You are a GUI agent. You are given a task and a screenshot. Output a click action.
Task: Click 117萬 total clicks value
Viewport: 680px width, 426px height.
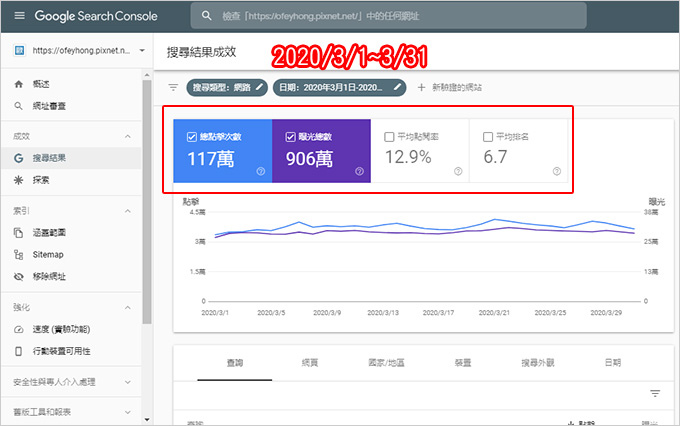(211, 158)
